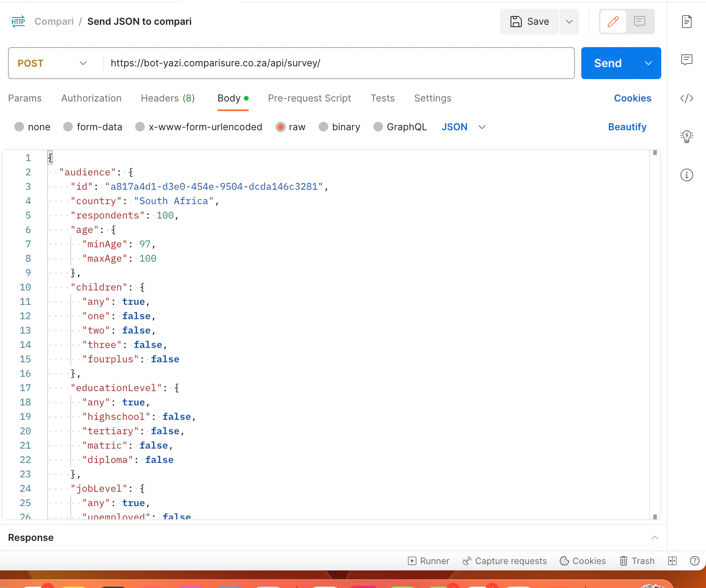Expand the Send button dropdown arrow
Image resolution: width=706 pixels, height=588 pixels.
[x=648, y=63]
